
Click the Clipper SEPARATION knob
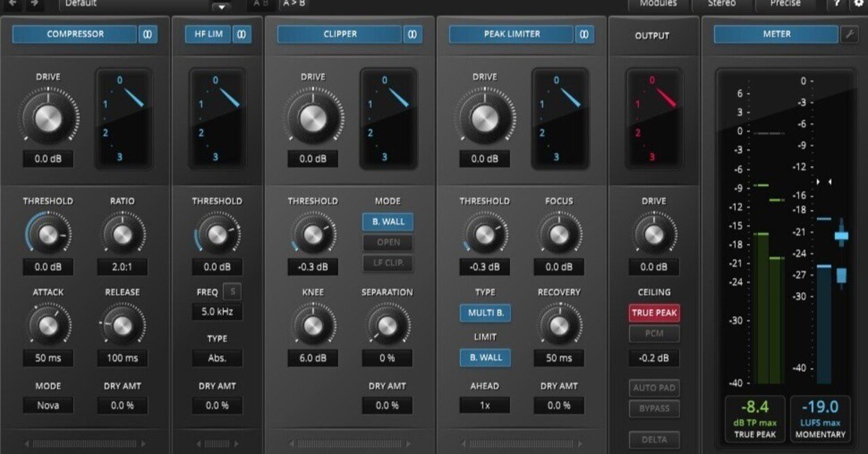coord(387,326)
